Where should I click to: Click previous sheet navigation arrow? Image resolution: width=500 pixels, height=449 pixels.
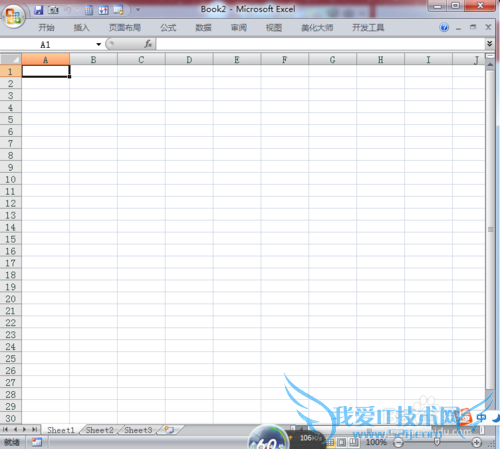click(15, 430)
